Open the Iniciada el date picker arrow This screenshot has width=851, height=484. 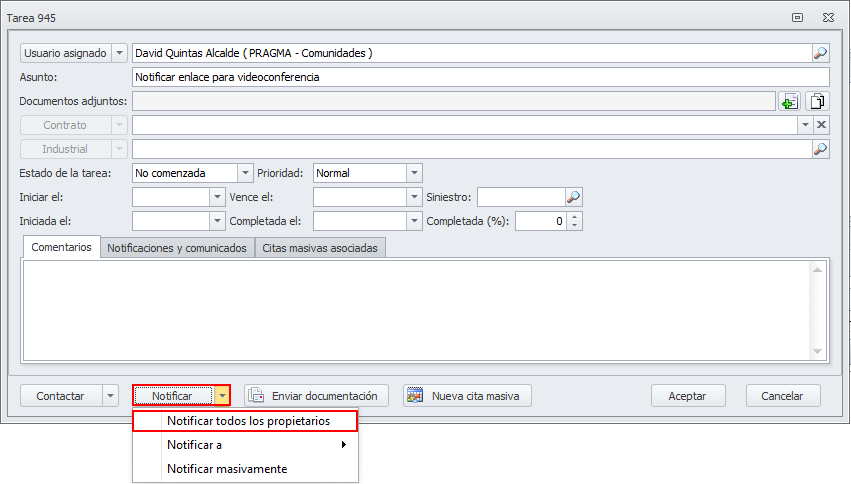pyautogui.click(x=217, y=221)
